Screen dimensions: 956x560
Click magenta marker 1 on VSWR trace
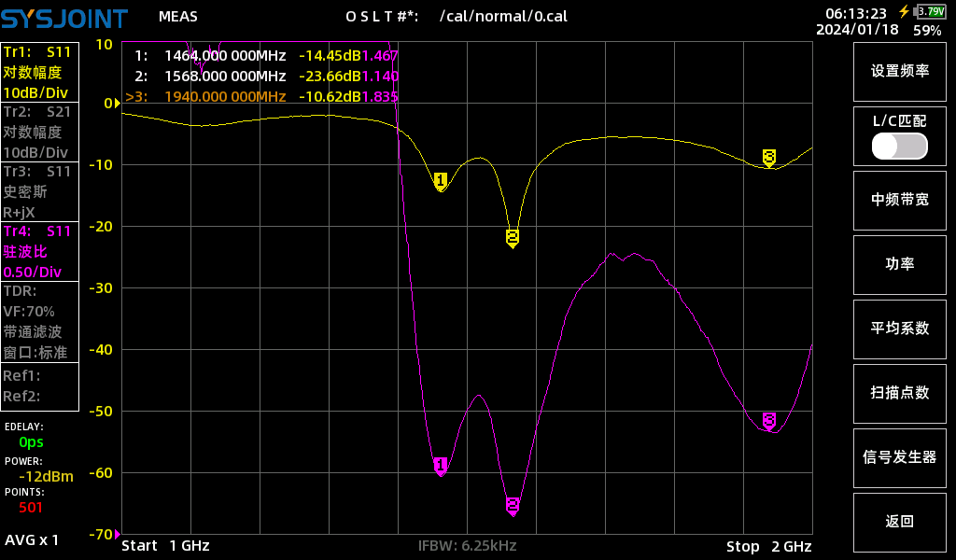tap(441, 466)
